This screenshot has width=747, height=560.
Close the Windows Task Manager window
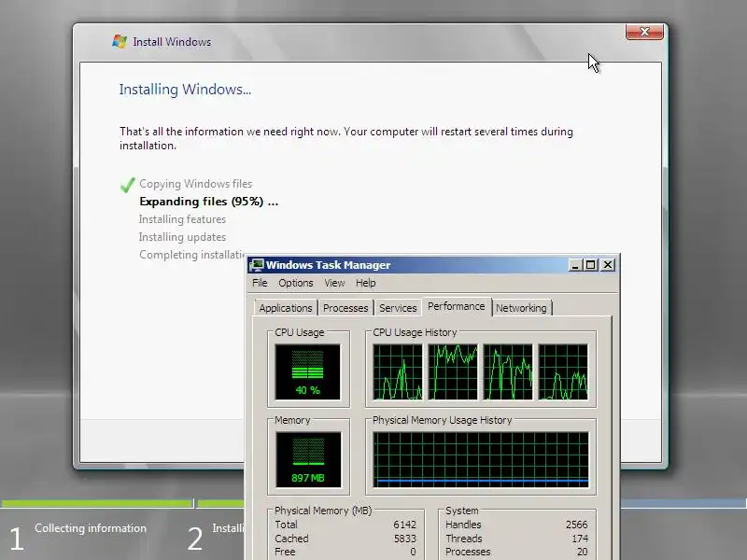(608, 265)
